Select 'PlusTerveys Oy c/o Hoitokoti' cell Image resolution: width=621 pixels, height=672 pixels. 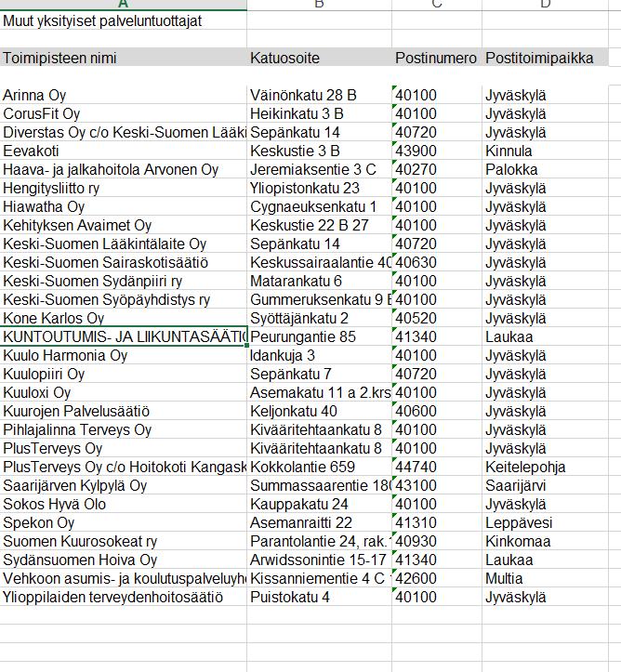pos(124,467)
